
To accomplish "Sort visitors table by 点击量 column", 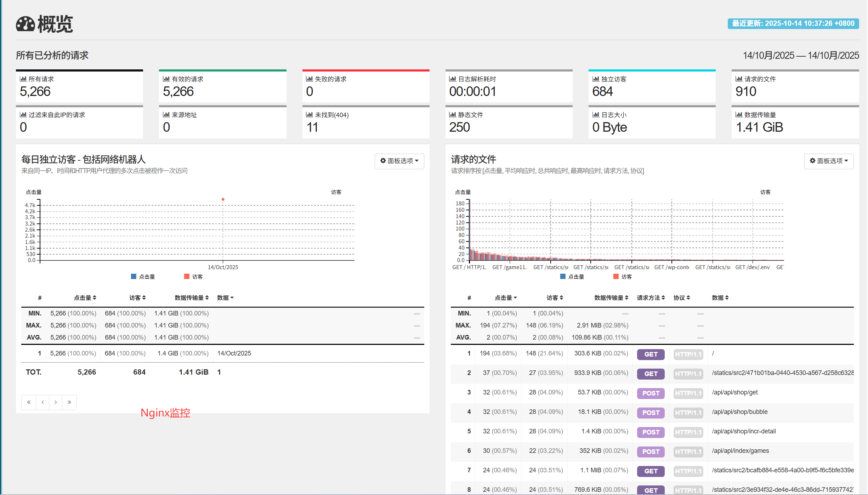I will tap(85, 298).
